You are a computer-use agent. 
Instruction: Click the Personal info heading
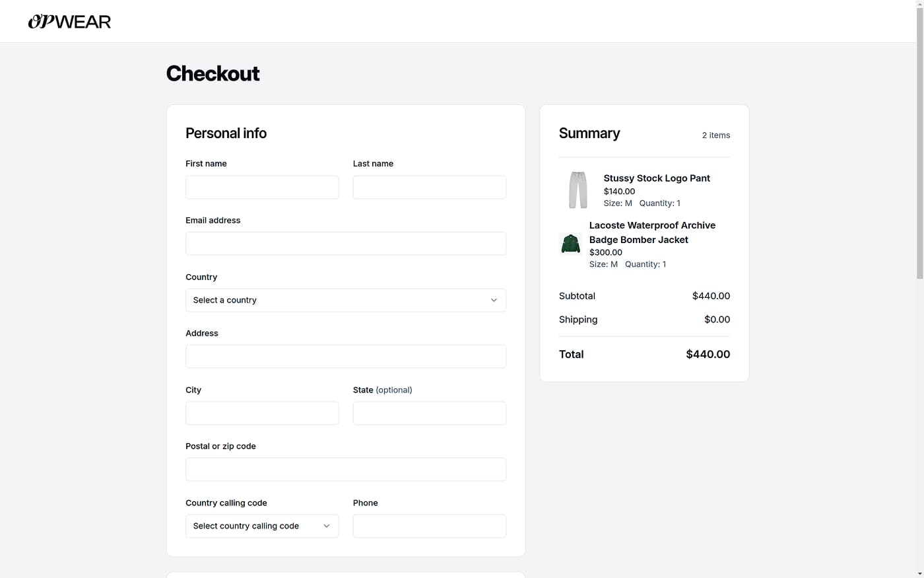pos(226,133)
